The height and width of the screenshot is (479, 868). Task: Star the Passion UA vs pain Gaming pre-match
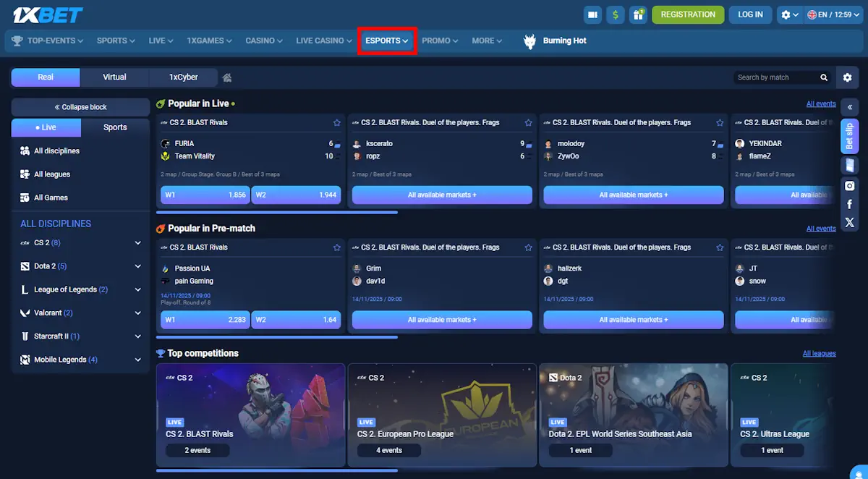(x=337, y=247)
